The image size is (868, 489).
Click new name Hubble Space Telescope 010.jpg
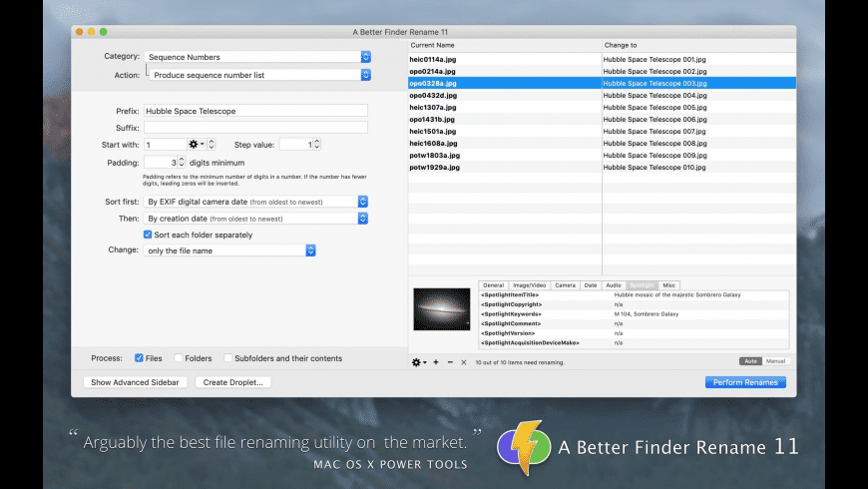pyautogui.click(x=654, y=168)
